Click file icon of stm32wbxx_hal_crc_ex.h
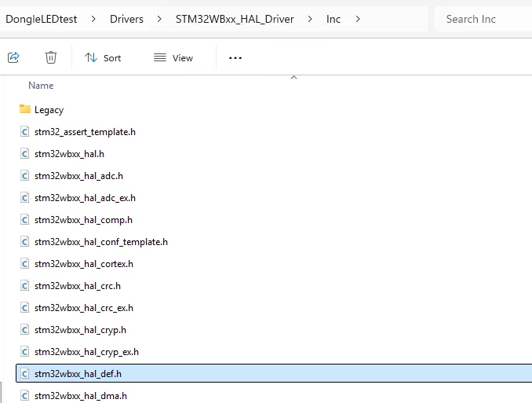Viewport: 532px width, 403px height. click(x=25, y=308)
